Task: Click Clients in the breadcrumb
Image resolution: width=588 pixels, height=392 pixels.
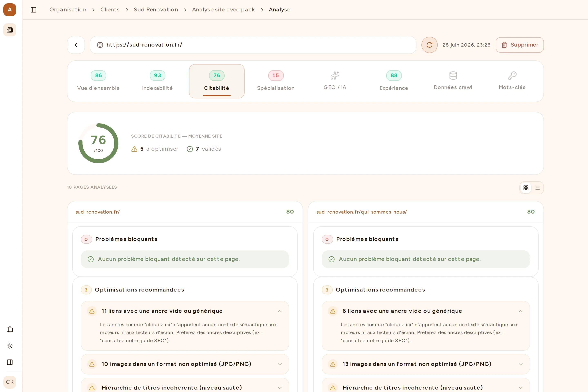Action: tap(110, 10)
